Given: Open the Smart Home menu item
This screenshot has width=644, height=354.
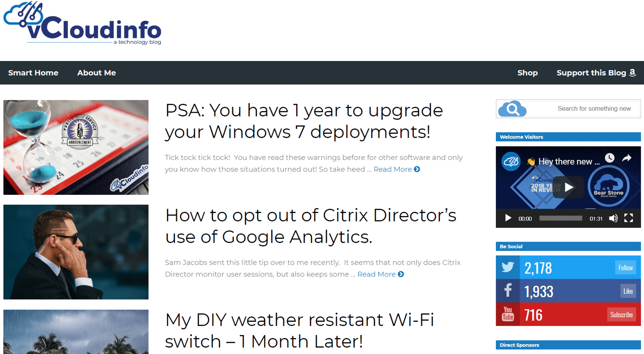Looking at the screenshot, I should [33, 73].
